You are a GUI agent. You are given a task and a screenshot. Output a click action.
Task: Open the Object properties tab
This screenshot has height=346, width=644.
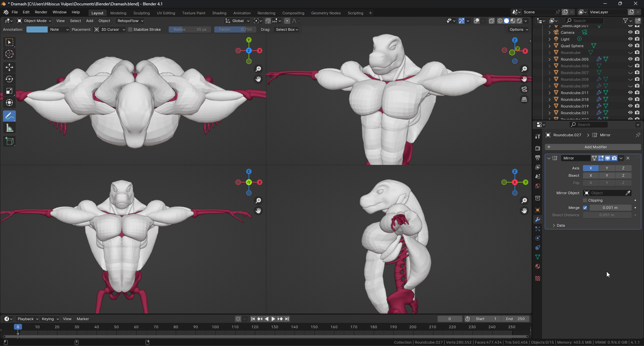pyautogui.click(x=538, y=210)
